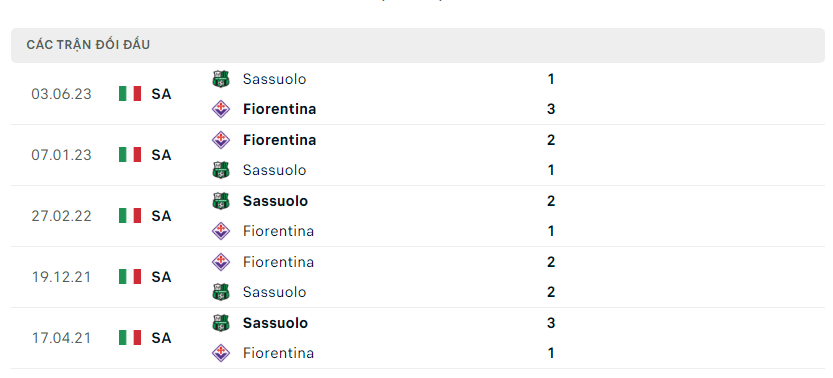Click Italy flag next to 17.04.21
Image resolution: width=833 pixels, height=378 pixels.
pos(130,338)
